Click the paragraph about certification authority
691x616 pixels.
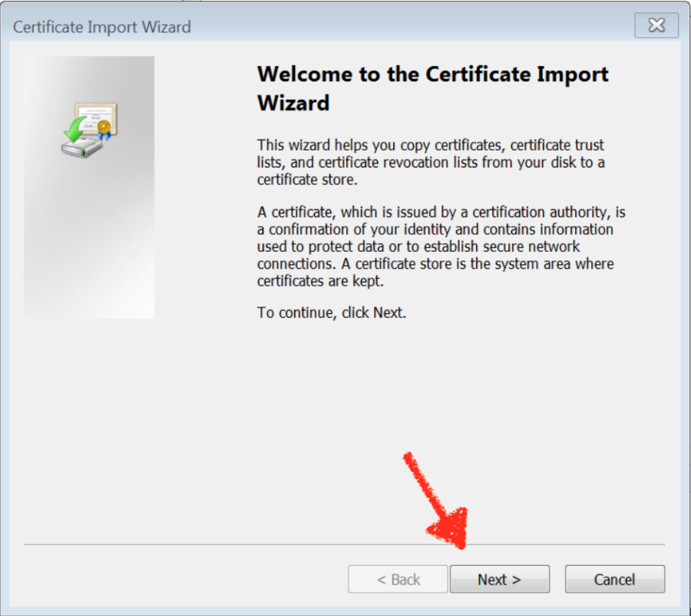click(430, 246)
